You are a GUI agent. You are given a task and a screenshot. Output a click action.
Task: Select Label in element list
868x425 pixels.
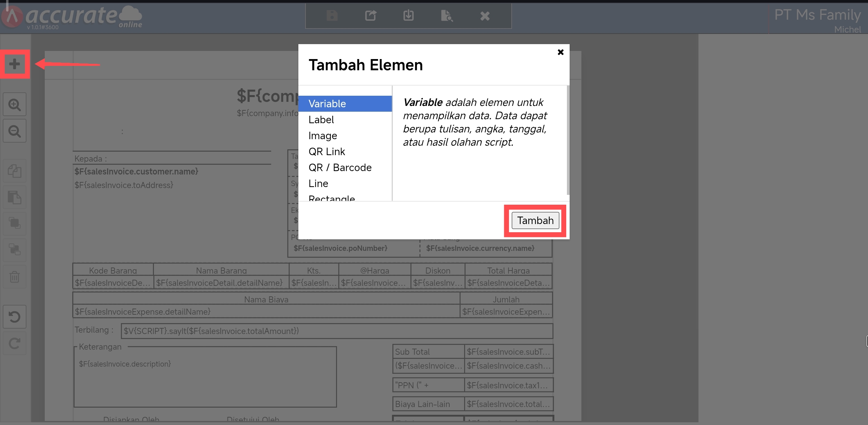(321, 120)
